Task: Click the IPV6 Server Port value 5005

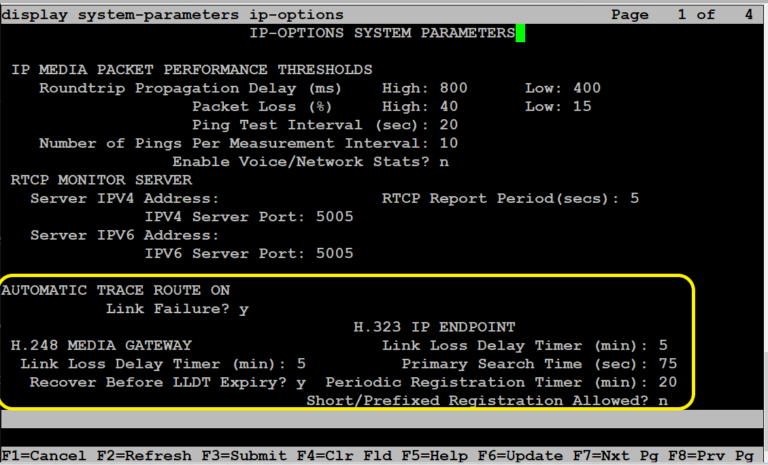Action: (x=334, y=253)
